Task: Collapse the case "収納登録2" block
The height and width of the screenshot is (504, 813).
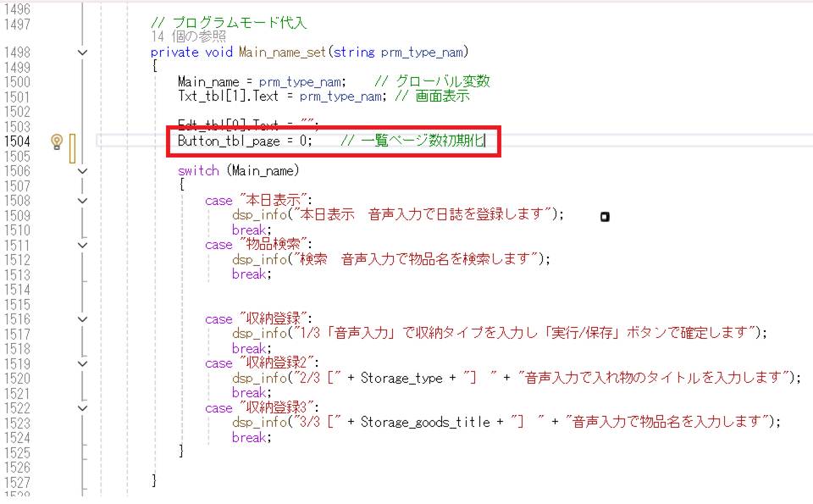Action: (x=82, y=363)
